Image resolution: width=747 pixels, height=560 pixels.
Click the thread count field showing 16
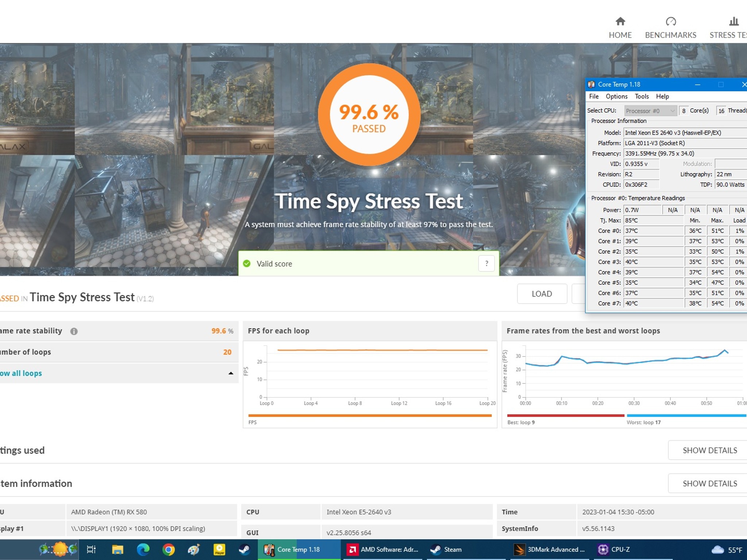(x=721, y=110)
